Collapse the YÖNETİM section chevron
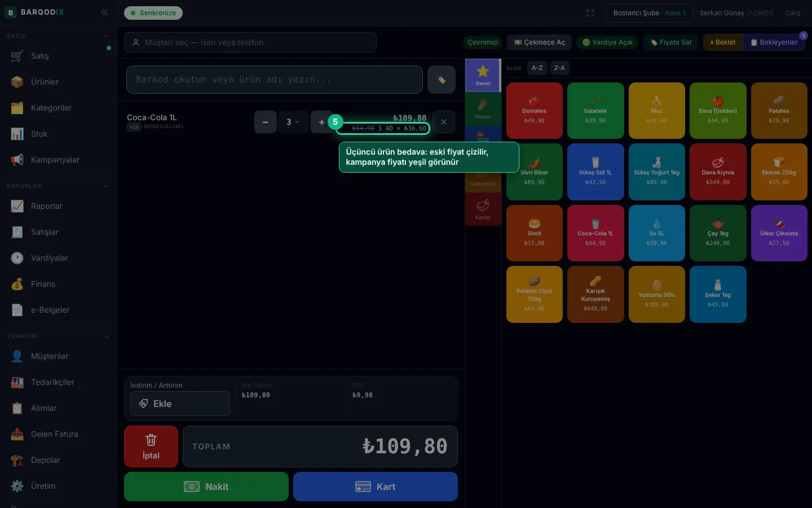The width and height of the screenshot is (812, 508). (x=107, y=336)
